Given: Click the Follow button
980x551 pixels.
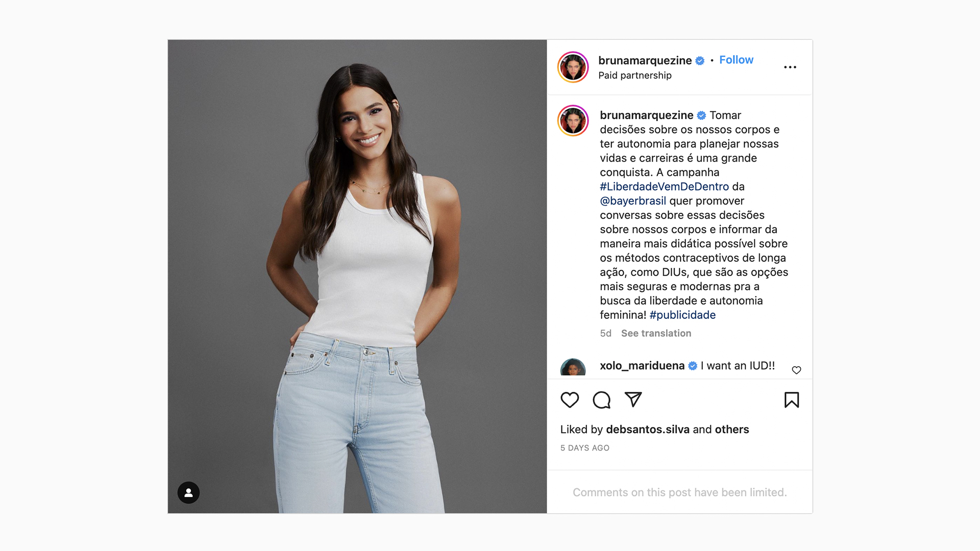Looking at the screenshot, I should (736, 60).
